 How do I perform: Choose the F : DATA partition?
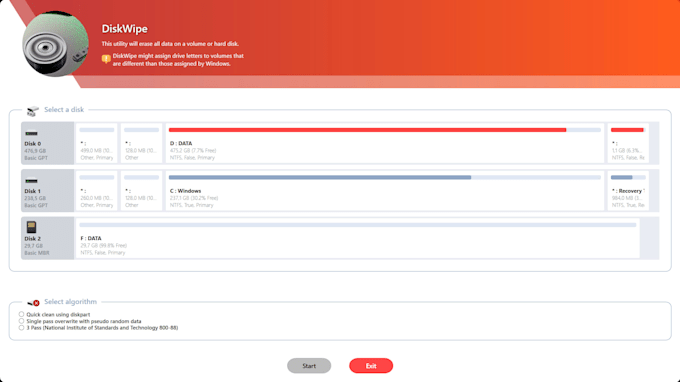tap(358, 238)
